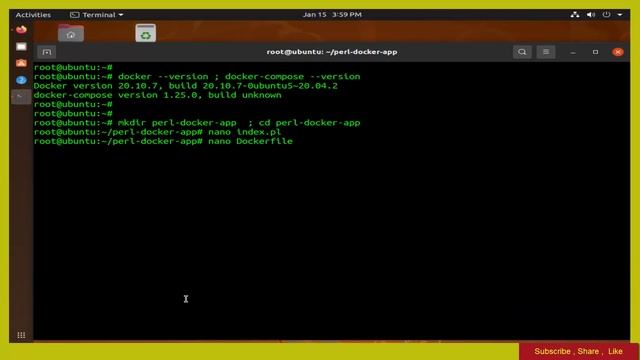Expand the system menu arrow
The width and height of the screenshot is (640, 360).
(620, 15)
